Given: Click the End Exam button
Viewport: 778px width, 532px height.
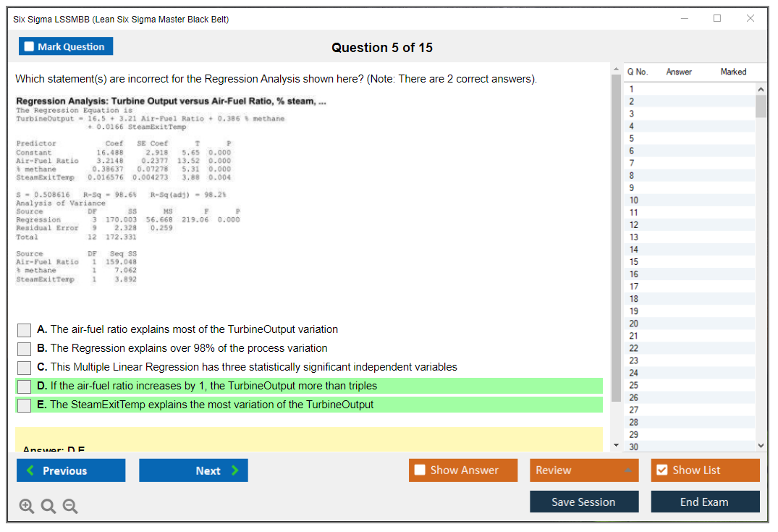Looking at the screenshot, I should (x=704, y=502).
